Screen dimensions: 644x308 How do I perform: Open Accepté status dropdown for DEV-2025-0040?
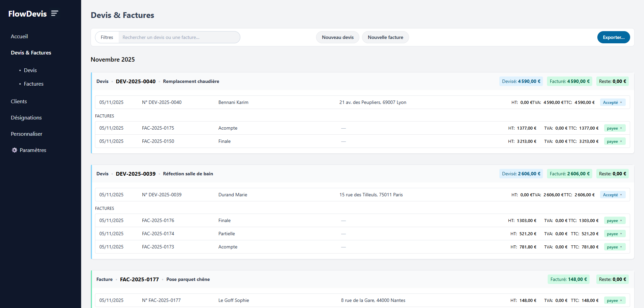(x=612, y=102)
